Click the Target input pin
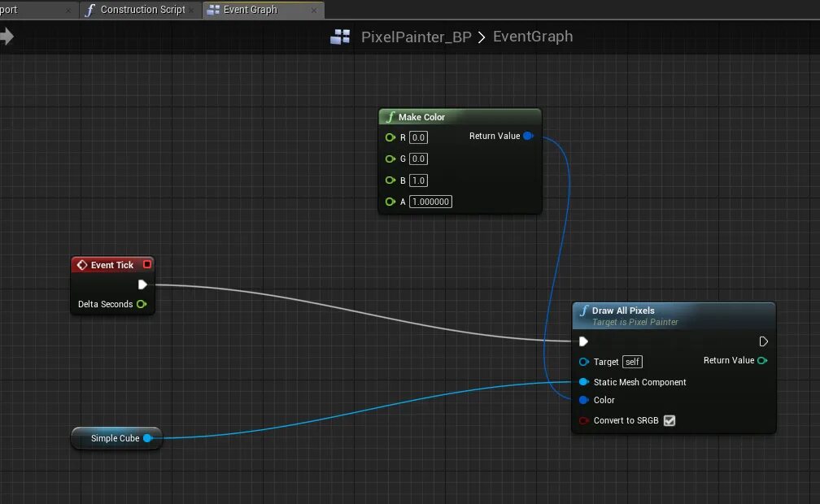 tap(584, 362)
